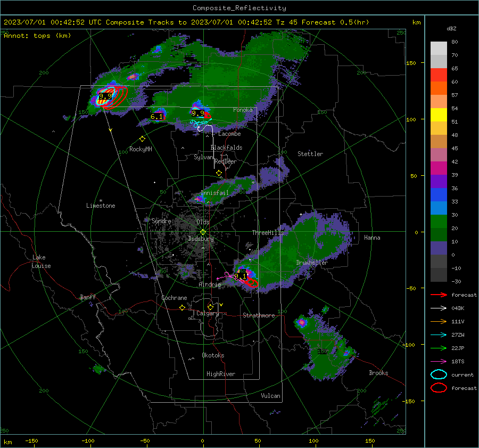Viewport: 479px width, 448px height.
Task: Click the Composite_Reflectivity title
Action: (x=240, y=8)
